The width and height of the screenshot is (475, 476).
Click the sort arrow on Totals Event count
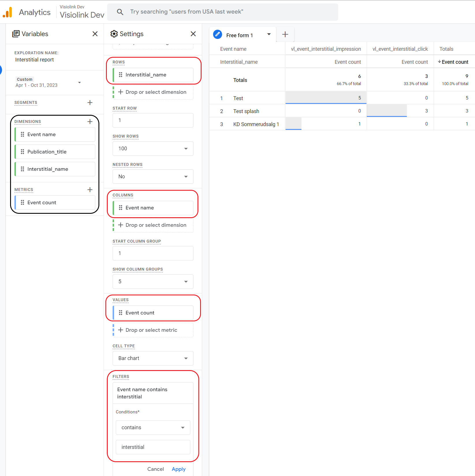click(x=439, y=62)
